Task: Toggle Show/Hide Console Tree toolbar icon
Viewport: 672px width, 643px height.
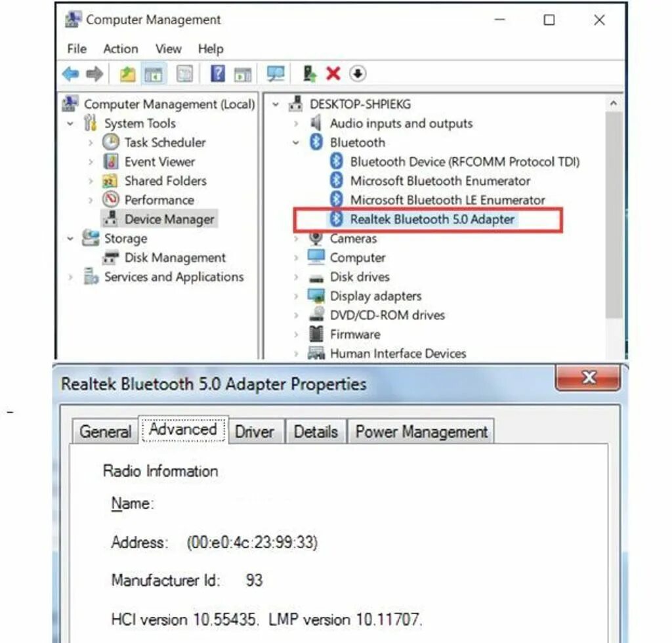Action: pyautogui.click(x=154, y=73)
